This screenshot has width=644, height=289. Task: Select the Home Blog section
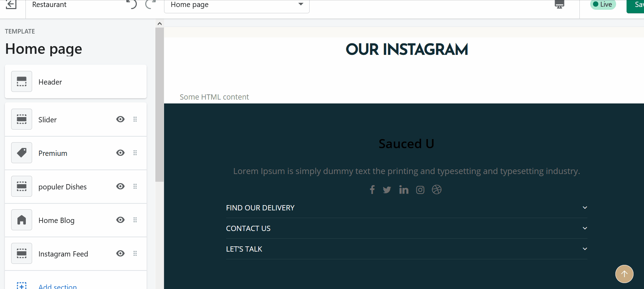click(57, 221)
